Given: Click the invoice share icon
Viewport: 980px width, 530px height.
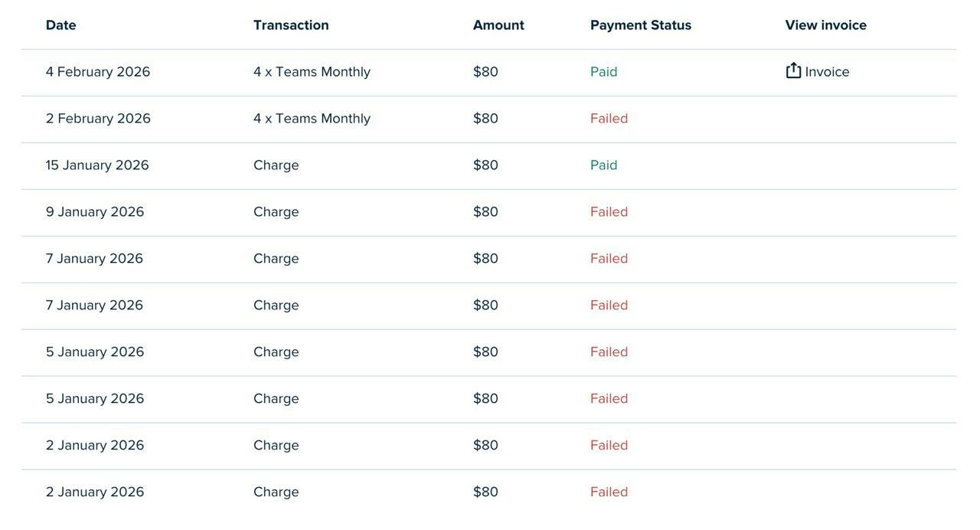Looking at the screenshot, I should point(793,70).
